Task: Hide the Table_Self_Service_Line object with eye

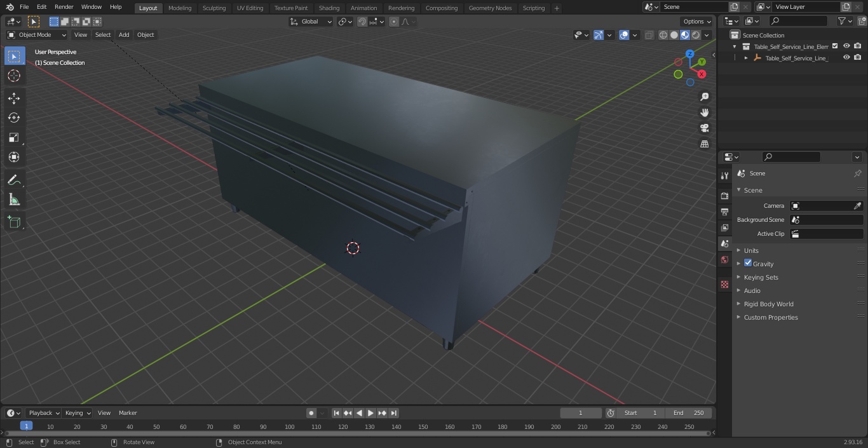Action: (x=846, y=57)
